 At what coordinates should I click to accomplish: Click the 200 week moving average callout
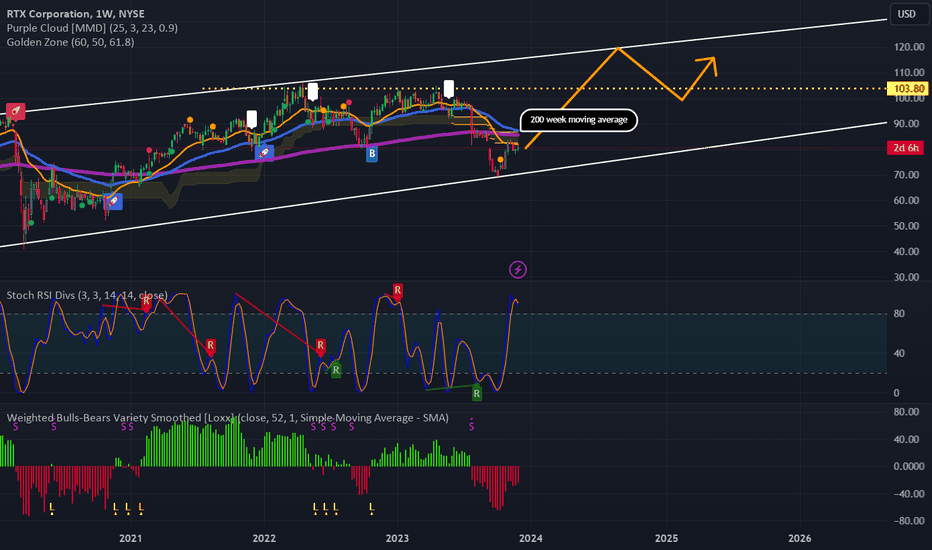coord(578,120)
